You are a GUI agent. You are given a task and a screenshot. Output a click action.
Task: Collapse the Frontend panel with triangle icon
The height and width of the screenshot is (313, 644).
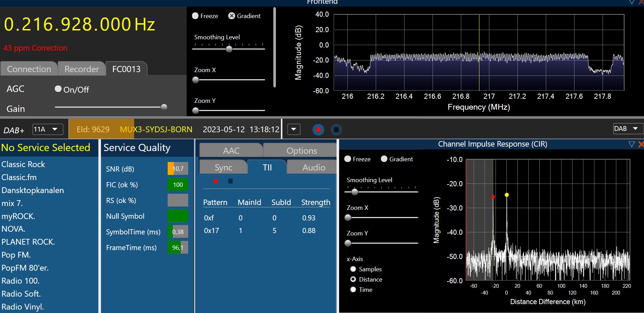pyautogui.click(x=632, y=2)
